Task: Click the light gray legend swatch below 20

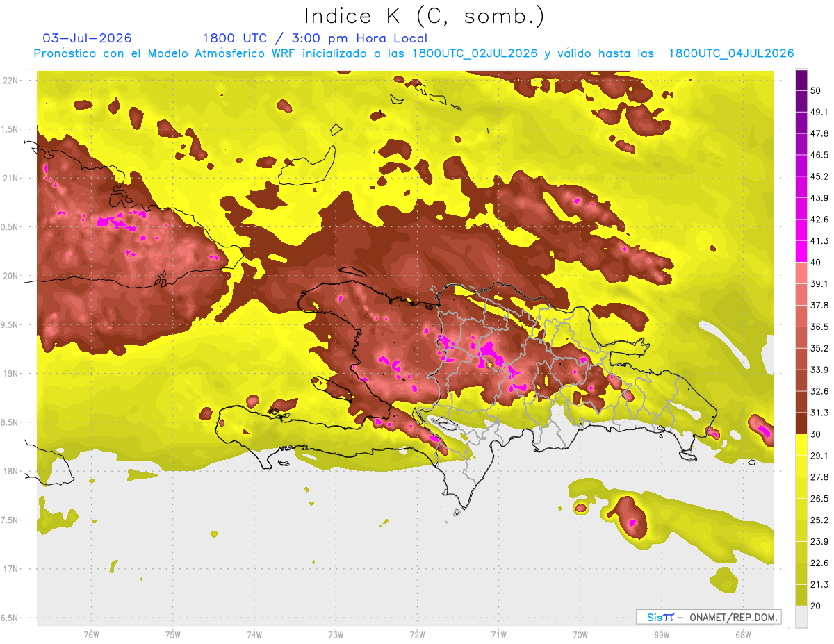Action: (x=801, y=617)
